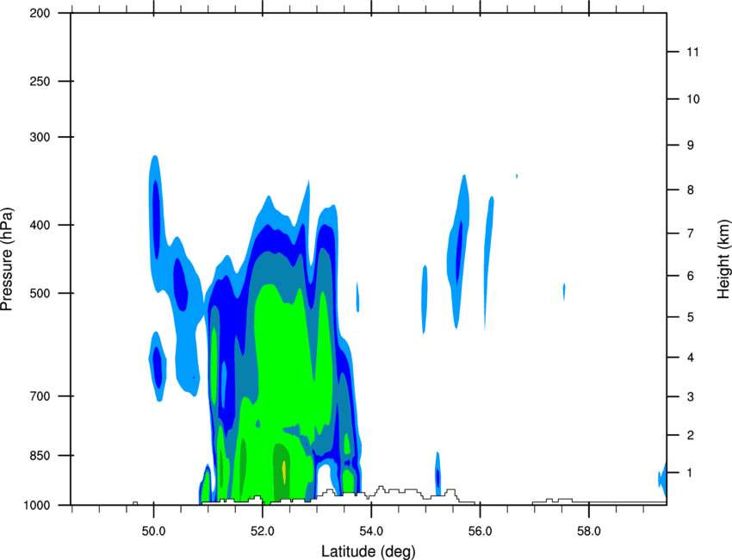This screenshot has height=560, width=732.
Task: Pick the 8 km height label
Action: click(691, 190)
